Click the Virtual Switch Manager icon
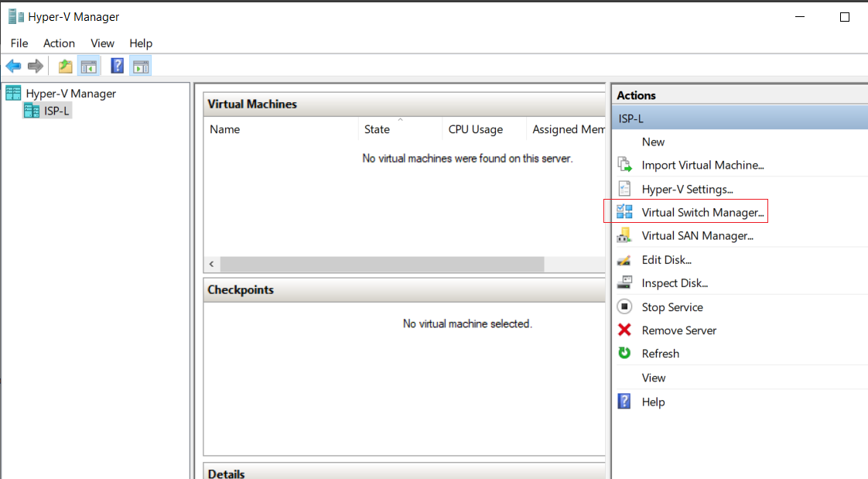 pyautogui.click(x=624, y=211)
